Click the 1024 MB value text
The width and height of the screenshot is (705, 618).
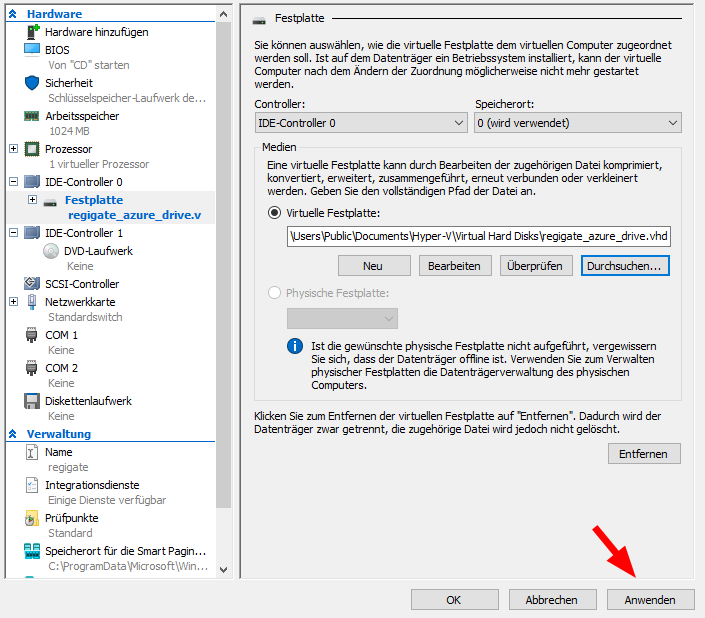(69, 131)
